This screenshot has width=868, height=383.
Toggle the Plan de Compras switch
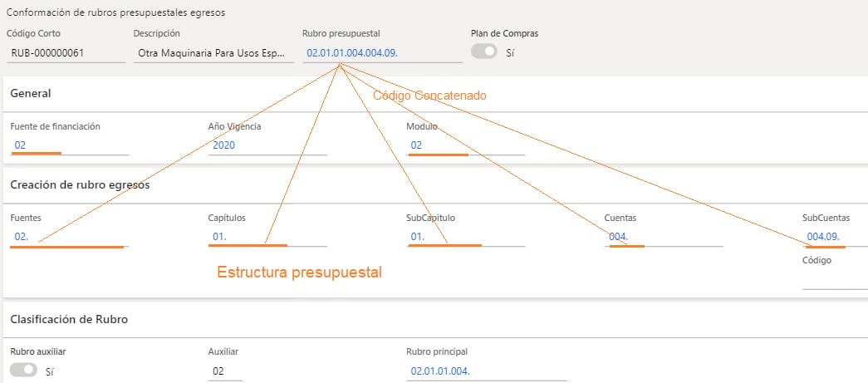(x=484, y=52)
